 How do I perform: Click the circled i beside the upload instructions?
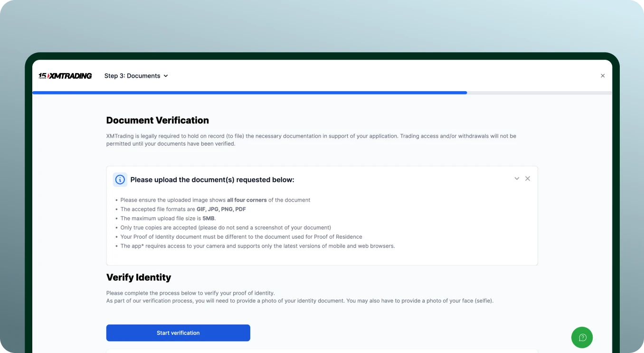120,179
